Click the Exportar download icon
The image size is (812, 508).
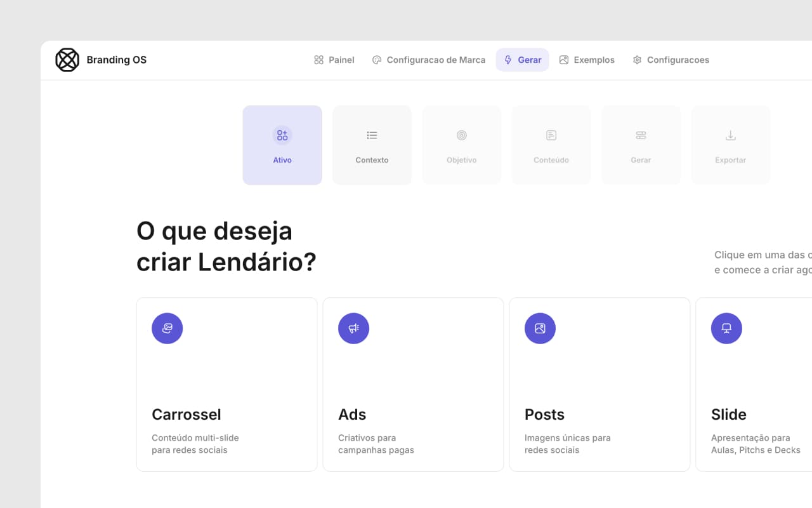pyautogui.click(x=730, y=135)
